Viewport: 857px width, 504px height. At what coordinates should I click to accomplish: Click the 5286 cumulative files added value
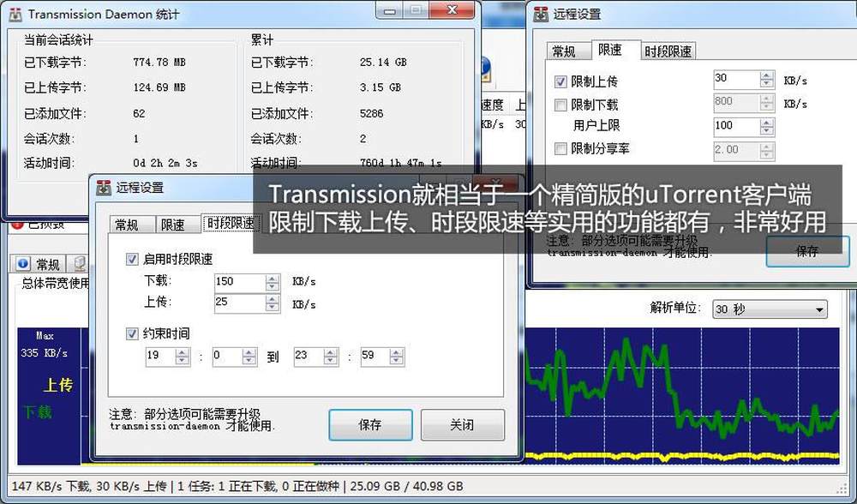pos(372,114)
